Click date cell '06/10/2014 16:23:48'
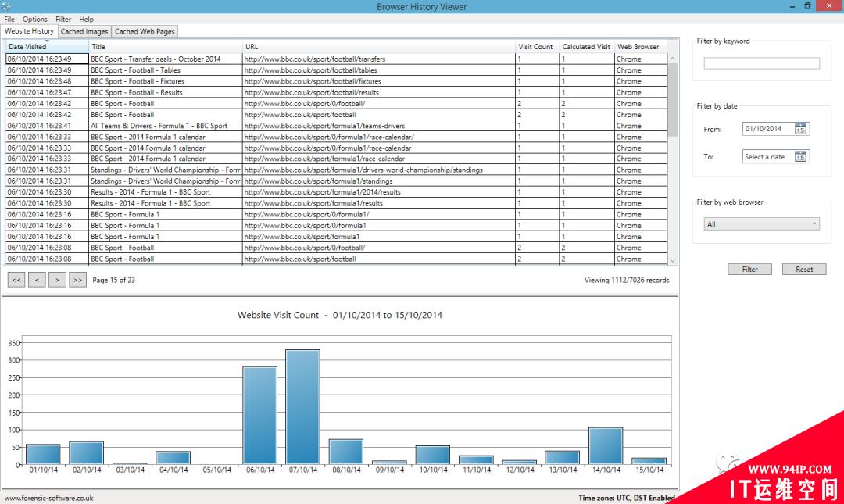Viewport: 844px width, 504px height. click(x=47, y=81)
